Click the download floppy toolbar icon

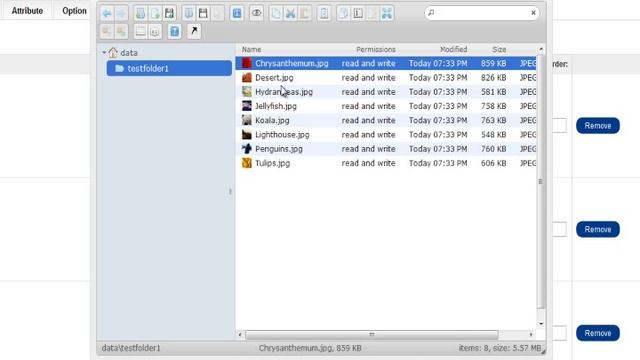pyautogui.click(x=203, y=13)
